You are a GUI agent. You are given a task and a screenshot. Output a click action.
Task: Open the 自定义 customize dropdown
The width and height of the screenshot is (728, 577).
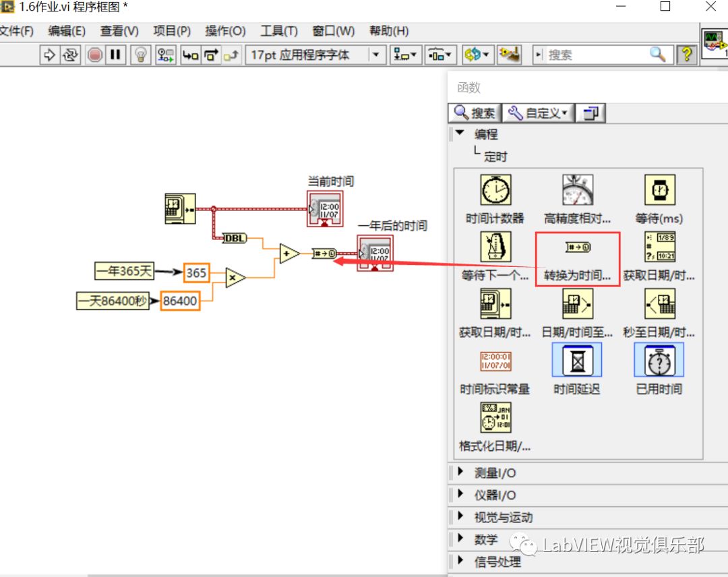(x=538, y=112)
